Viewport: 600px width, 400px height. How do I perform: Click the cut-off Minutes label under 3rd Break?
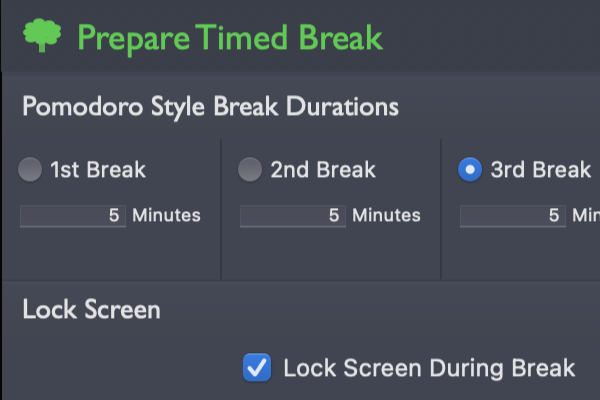pyautogui.click(x=586, y=215)
